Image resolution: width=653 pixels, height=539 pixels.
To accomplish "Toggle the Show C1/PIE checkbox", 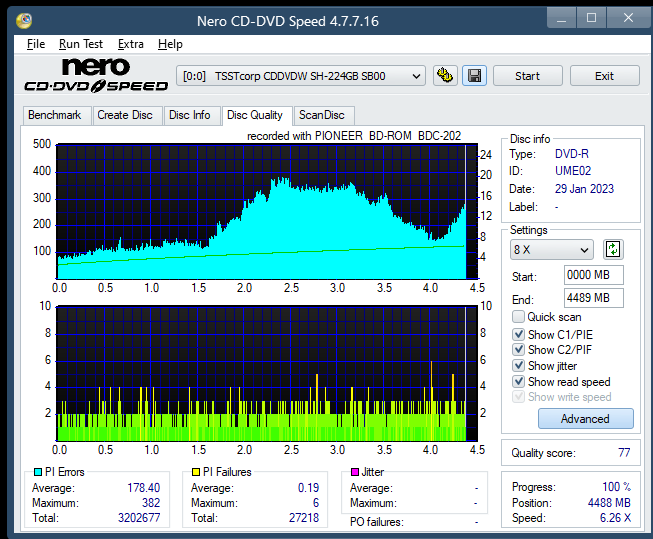I will click(518, 334).
